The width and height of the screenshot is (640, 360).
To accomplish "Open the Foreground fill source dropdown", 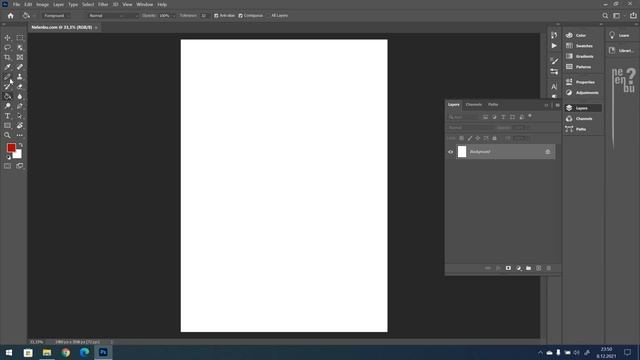I will [x=57, y=16].
